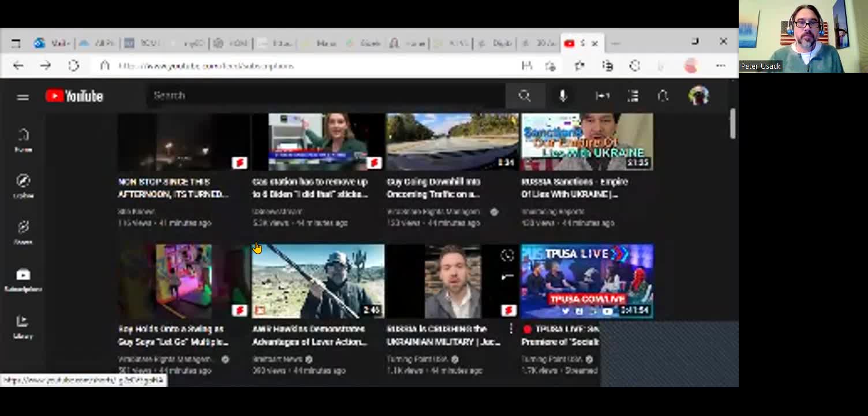Open the Boy Holds Onto a Swing thumbnail
868x416 pixels.
[x=184, y=281]
